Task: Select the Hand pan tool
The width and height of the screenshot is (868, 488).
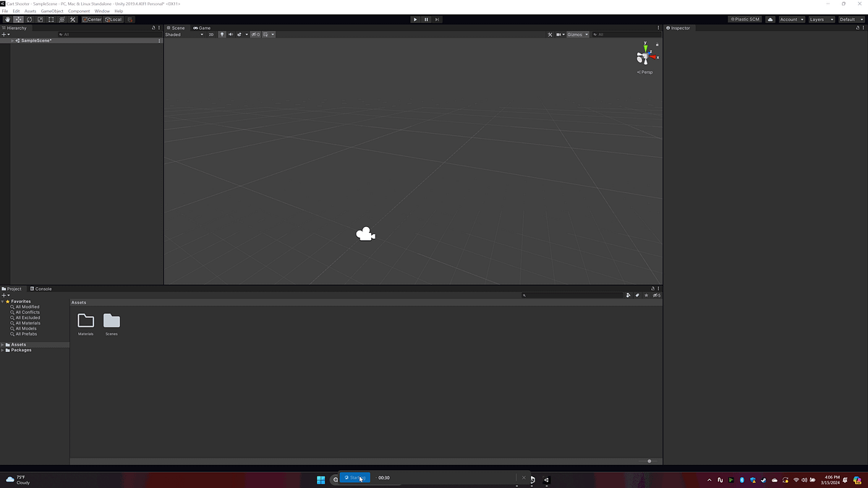Action: pos(7,20)
